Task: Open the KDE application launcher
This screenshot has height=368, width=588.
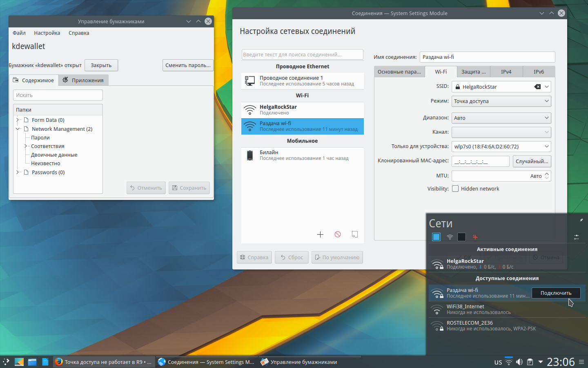Action: (6, 362)
